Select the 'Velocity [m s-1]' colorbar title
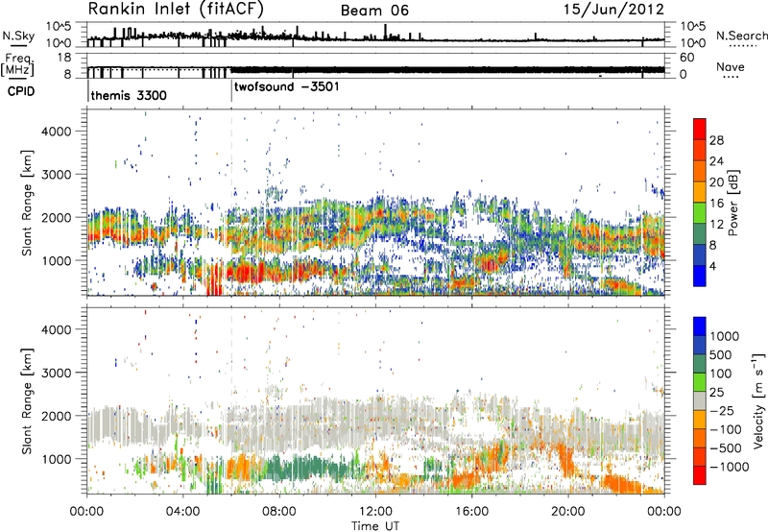768x532 pixels. tap(758, 400)
